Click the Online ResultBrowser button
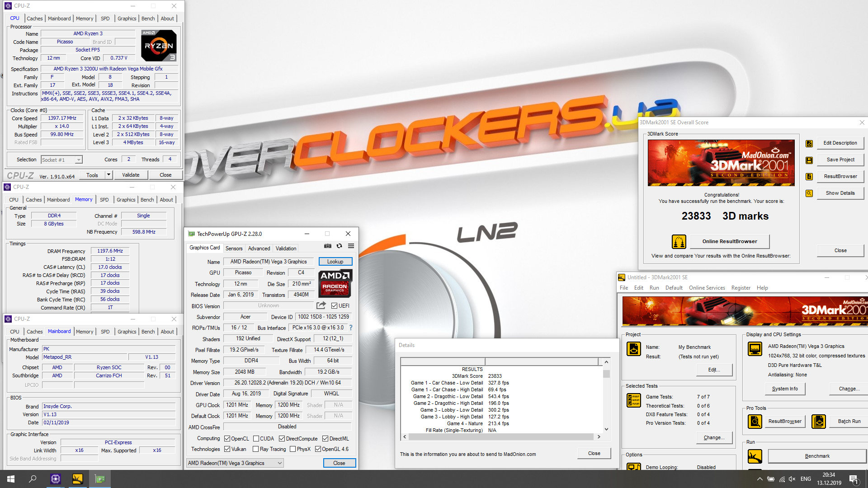The height and width of the screenshot is (488, 868). point(730,242)
